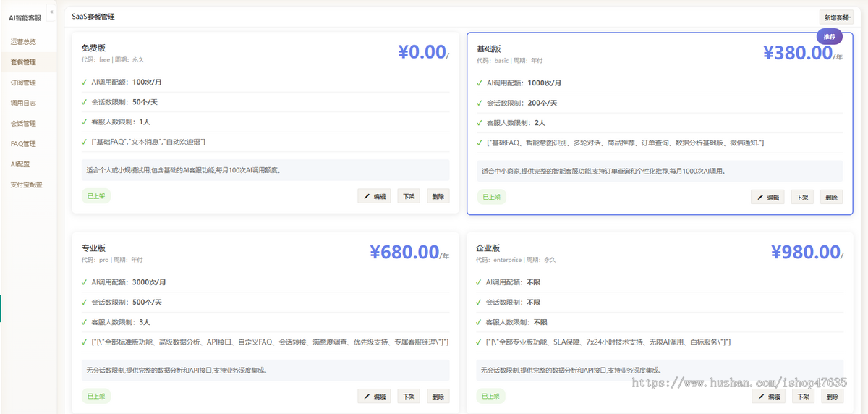Click the ¥0.00 price
The height and width of the screenshot is (414, 868).
pos(422,52)
